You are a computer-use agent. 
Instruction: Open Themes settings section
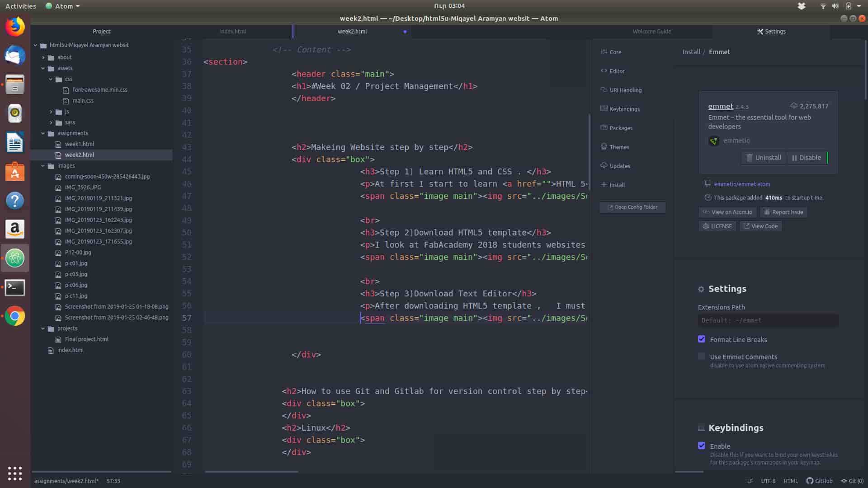(x=619, y=147)
